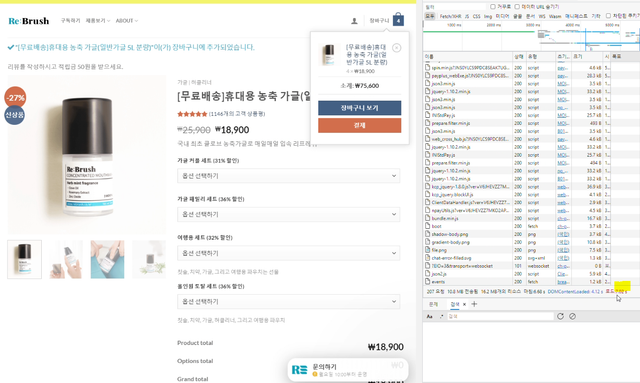Select the JS filter
The image size is (640, 383).
pyautogui.click(x=467, y=16)
